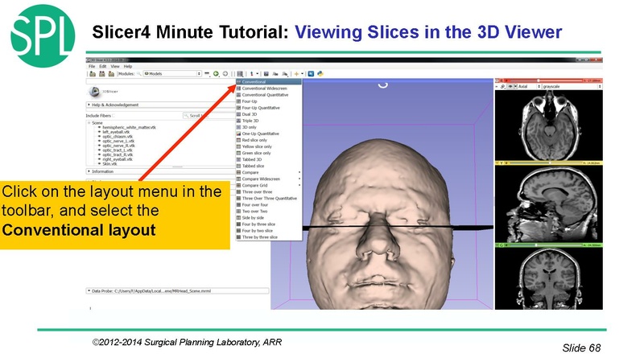Select the Four-Up layout entry
Screen dimensions: 644x362
[x=269, y=101]
